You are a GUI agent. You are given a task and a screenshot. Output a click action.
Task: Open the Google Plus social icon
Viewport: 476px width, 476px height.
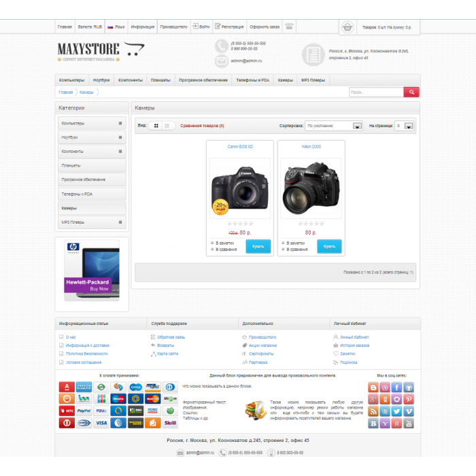pos(373,399)
